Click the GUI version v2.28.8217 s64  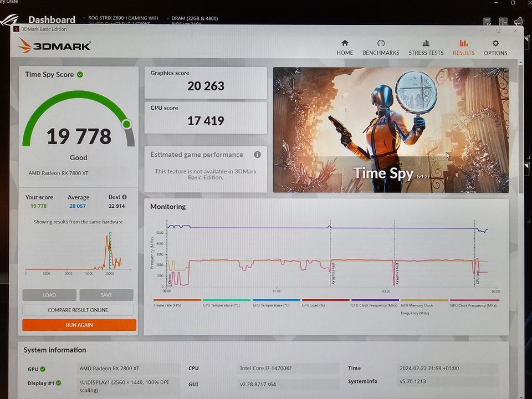point(258,385)
